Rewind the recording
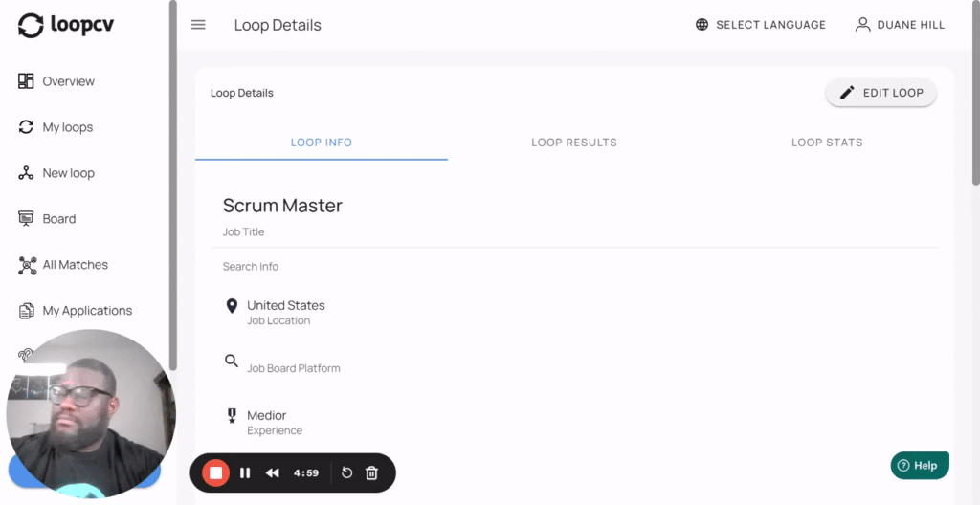The height and width of the screenshot is (505, 980). 272,473
